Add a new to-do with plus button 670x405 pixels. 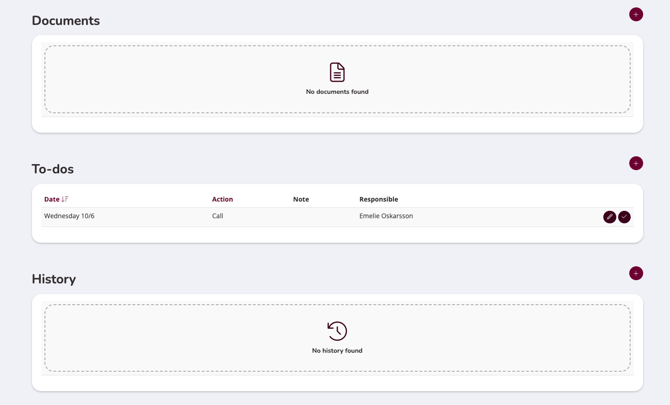point(636,163)
